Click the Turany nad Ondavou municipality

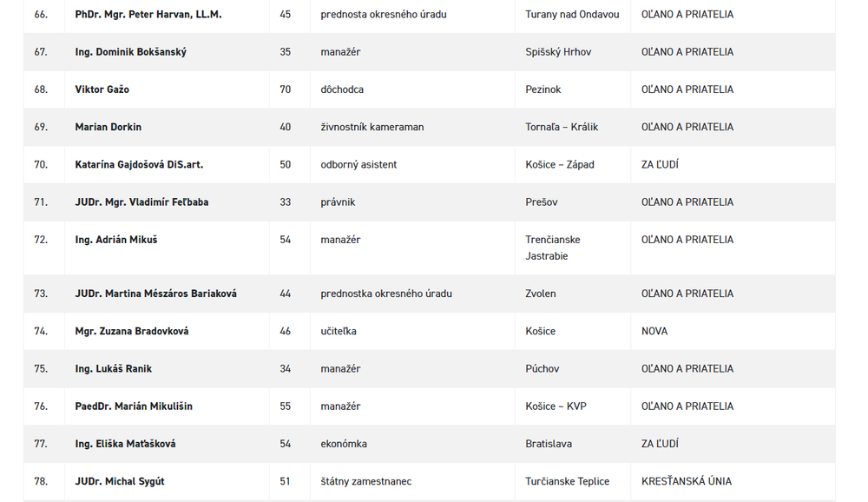572,15
